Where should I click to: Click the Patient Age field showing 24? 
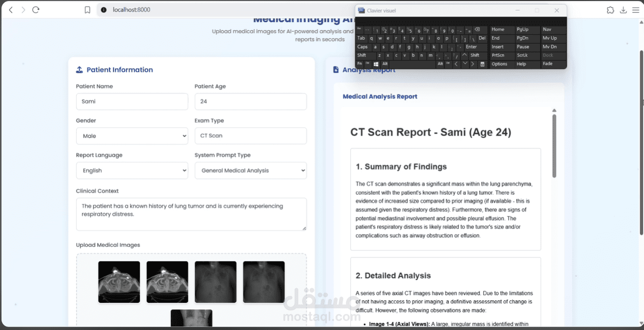click(x=251, y=101)
